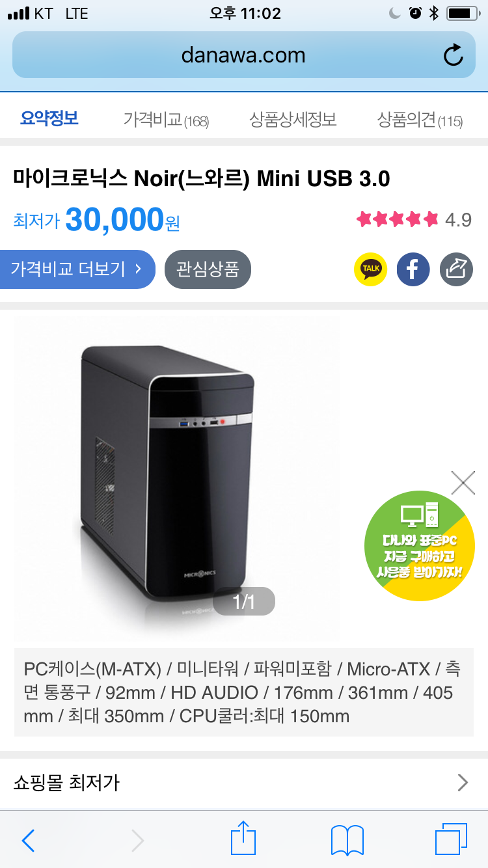Viewport: 488px width, 868px height.
Task: Switch to 가격비교 tab
Action: coord(166,120)
